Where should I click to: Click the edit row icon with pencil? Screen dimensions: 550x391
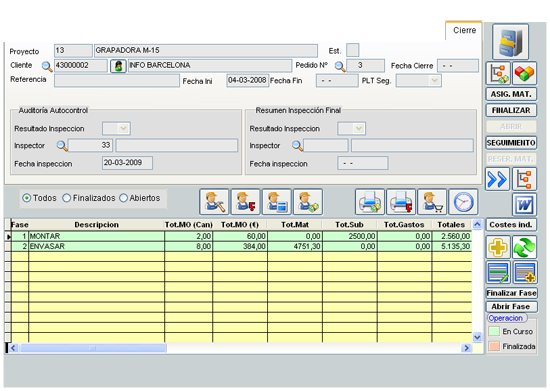pos(498,272)
